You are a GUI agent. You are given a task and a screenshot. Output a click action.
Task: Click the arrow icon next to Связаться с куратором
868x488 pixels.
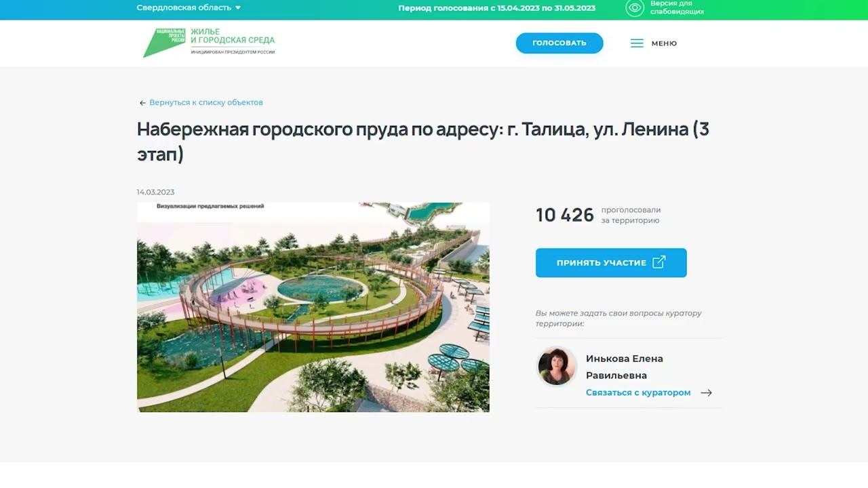706,393
